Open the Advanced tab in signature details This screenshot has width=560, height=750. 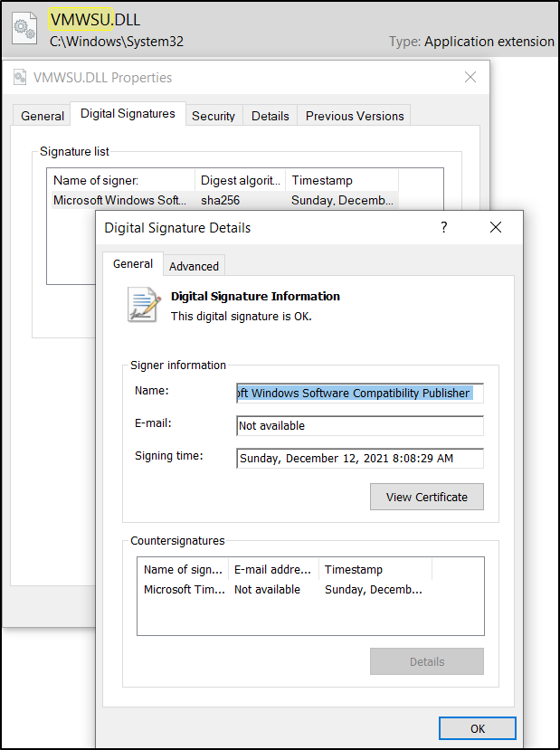pyautogui.click(x=194, y=266)
